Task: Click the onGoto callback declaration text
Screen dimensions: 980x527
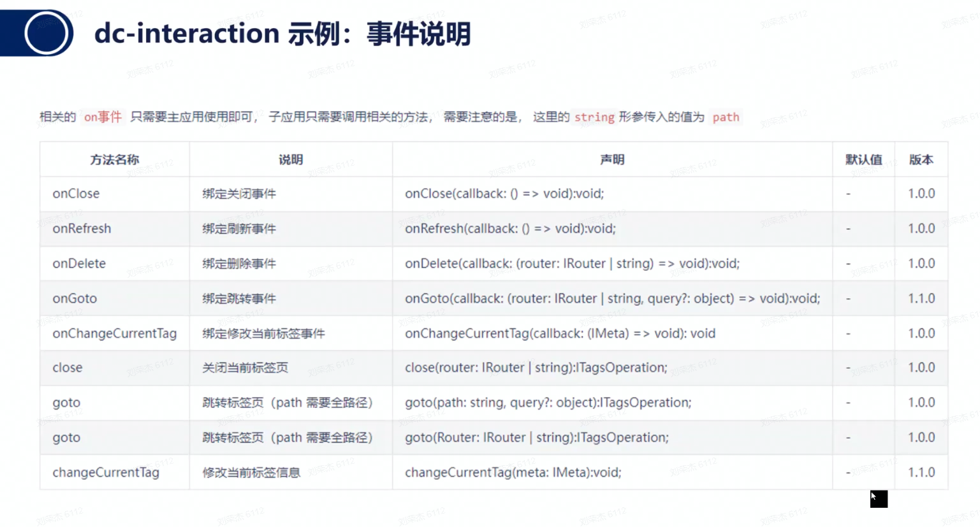Action: coord(612,299)
